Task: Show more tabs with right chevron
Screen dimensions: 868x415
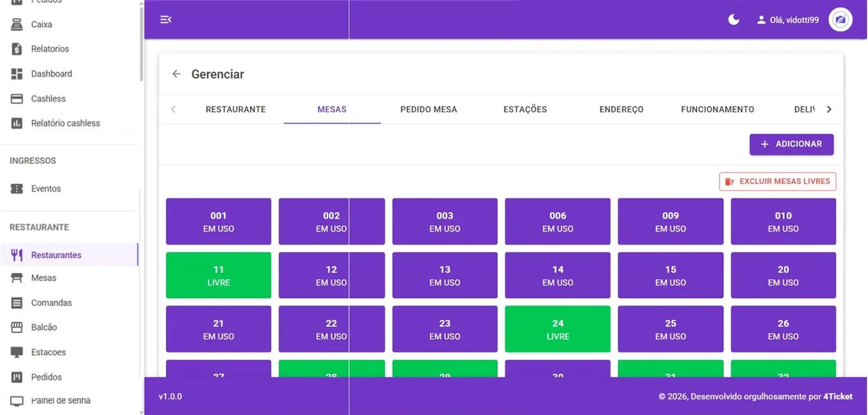Action: click(829, 109)
